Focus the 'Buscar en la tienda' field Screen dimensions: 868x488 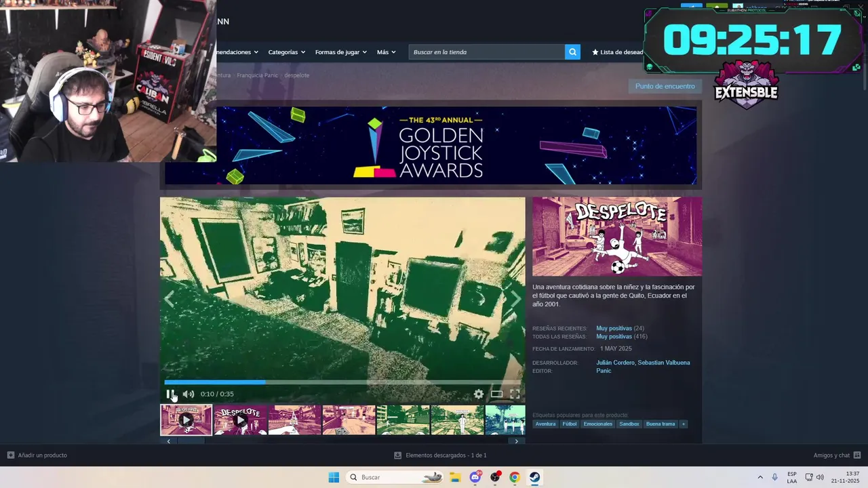[x=487, y=52]
